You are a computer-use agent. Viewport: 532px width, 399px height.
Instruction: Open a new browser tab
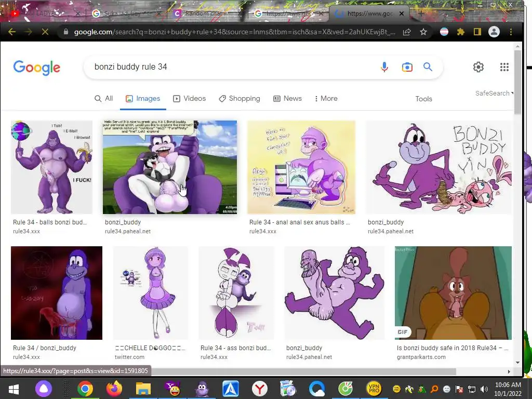coord(421,14)
